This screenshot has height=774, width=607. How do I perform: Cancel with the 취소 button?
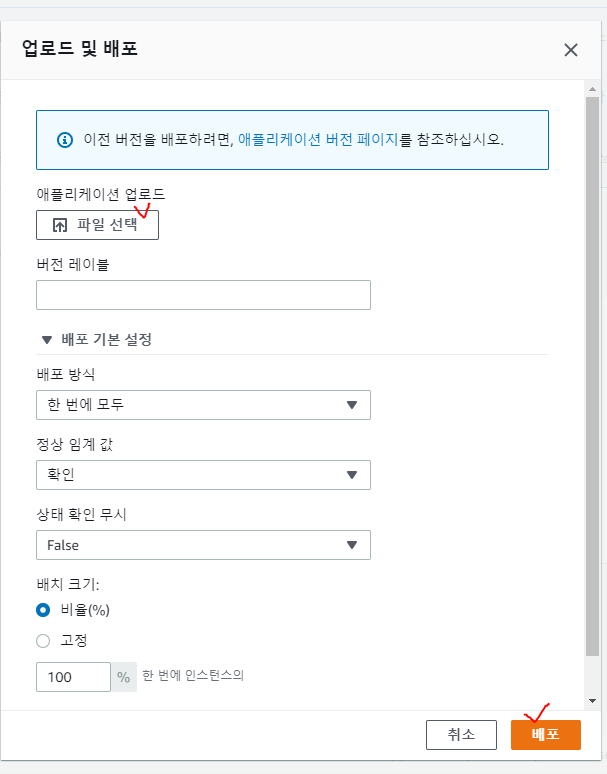click(x=461, y=735)
